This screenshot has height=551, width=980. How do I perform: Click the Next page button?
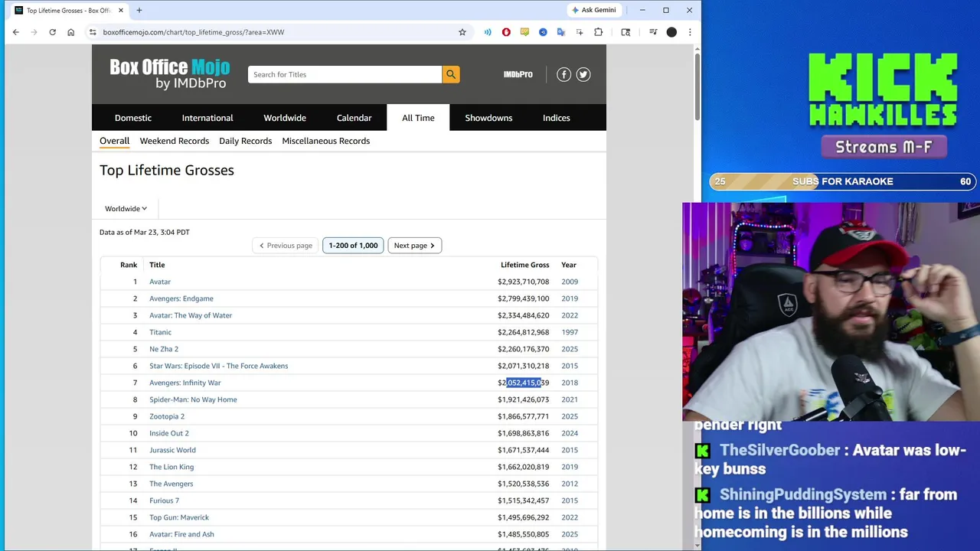tap(414, 246)
